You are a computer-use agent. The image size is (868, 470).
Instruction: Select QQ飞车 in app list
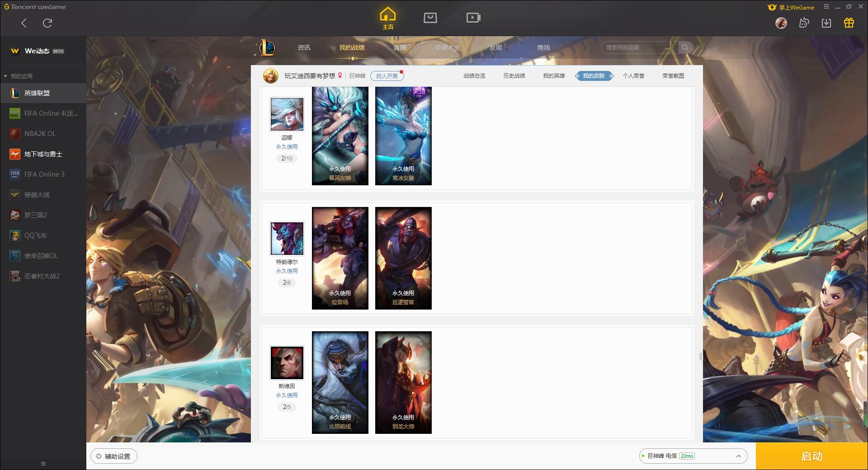point(43,235)
